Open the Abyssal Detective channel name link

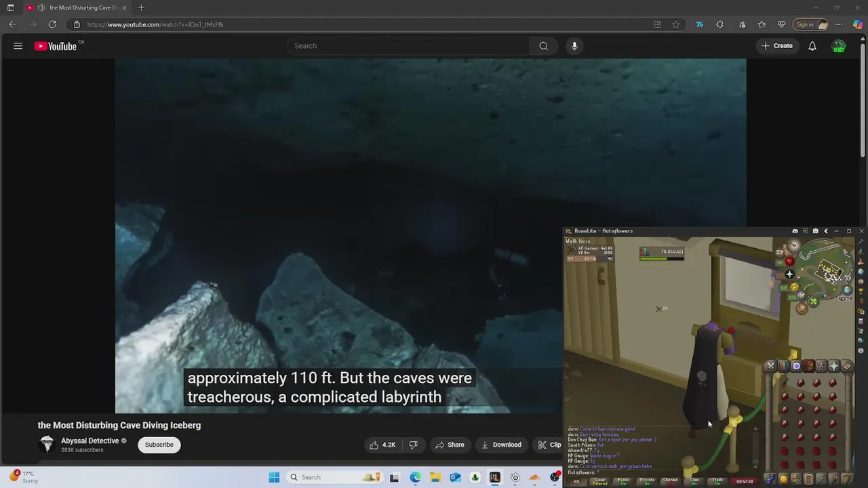tap(90, 441)
